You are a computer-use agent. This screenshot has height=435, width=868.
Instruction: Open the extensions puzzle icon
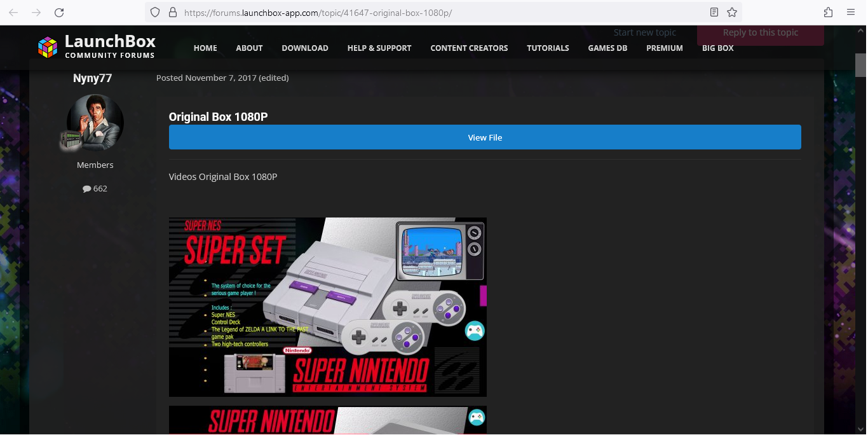click(828, 13)
